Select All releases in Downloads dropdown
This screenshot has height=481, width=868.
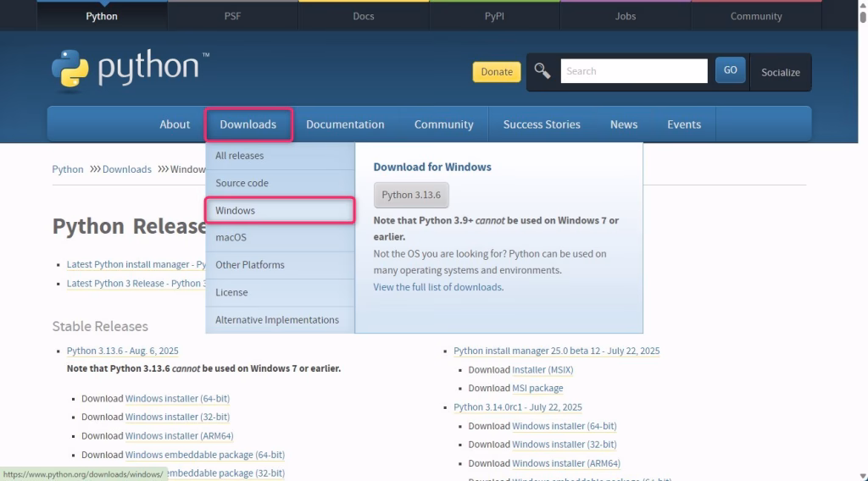point(280,156)
